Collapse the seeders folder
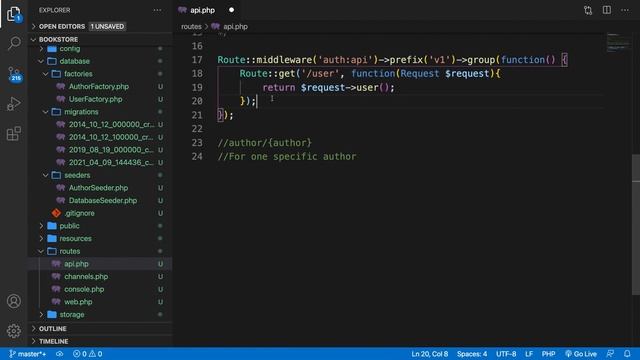The image size is (640, 360). coord(100,175)
